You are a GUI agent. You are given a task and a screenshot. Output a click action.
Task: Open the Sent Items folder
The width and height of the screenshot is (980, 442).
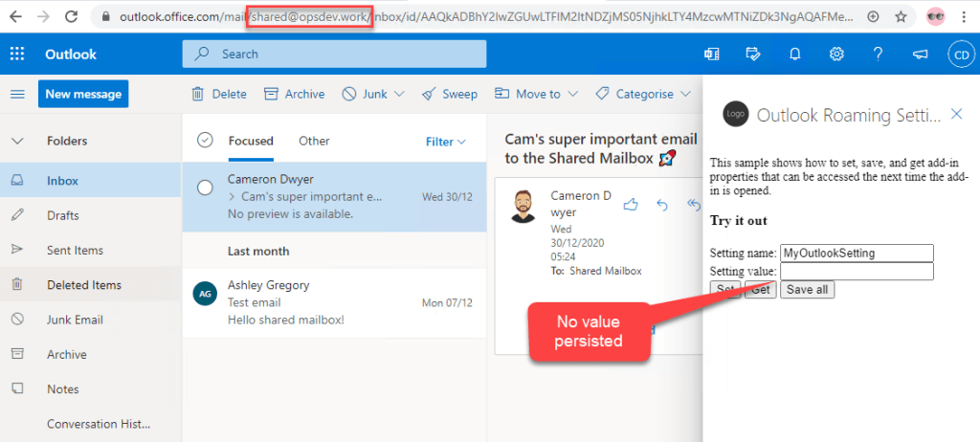[x=75, y=251]
